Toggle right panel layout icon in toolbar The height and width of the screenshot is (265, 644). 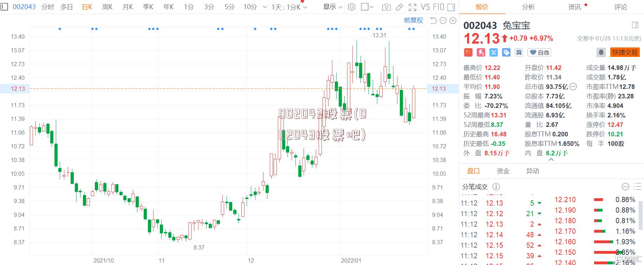(451, 7)
